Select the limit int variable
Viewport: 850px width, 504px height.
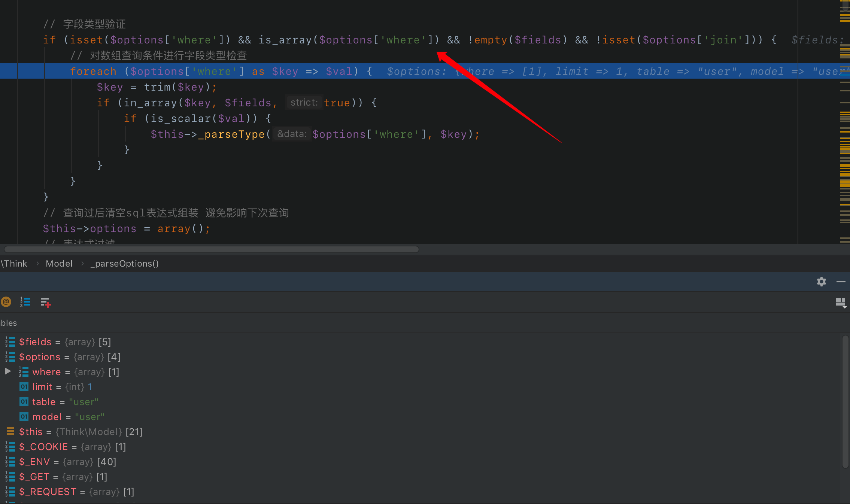pos(42,387)
